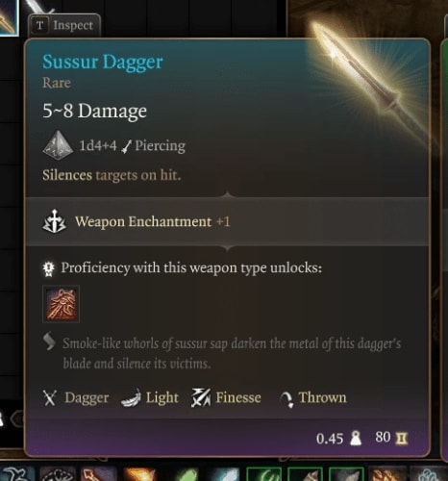Click the proficiency badge icon
Viewport: 448px width, 481px height.
(48, 268)
